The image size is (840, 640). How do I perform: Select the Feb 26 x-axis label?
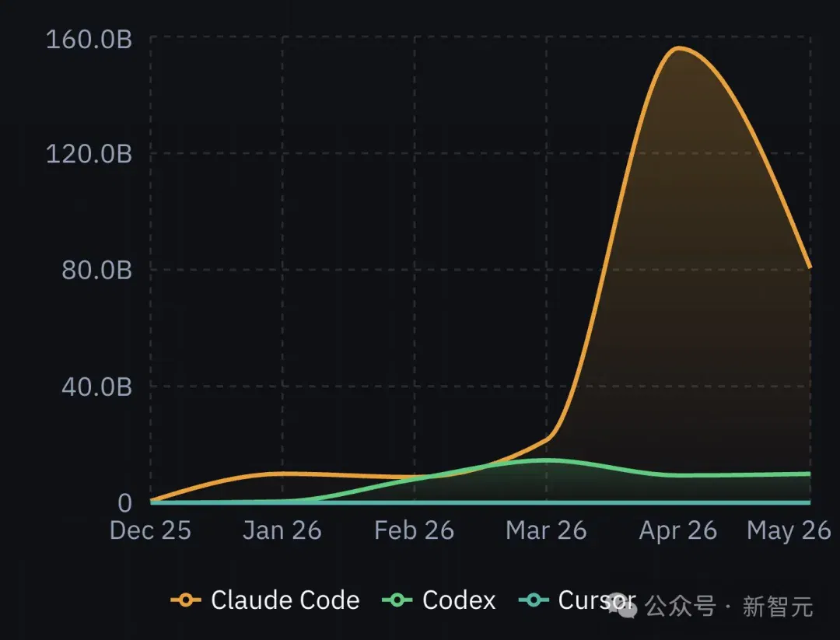(x=414, y=531)
